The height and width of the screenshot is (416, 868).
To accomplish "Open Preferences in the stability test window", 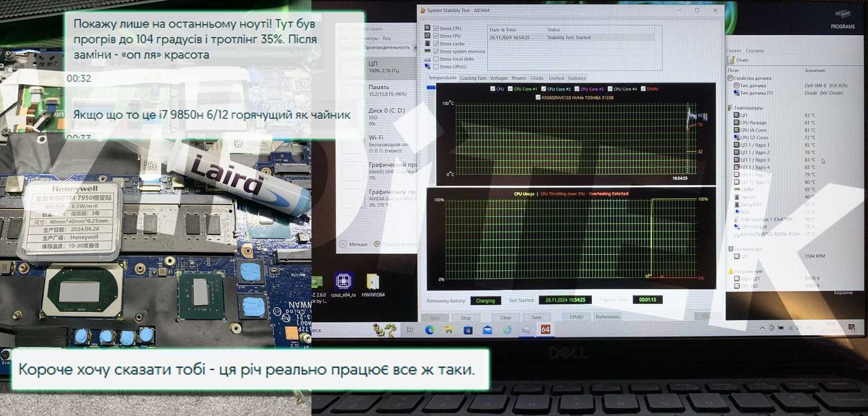I will click(607, 317).
